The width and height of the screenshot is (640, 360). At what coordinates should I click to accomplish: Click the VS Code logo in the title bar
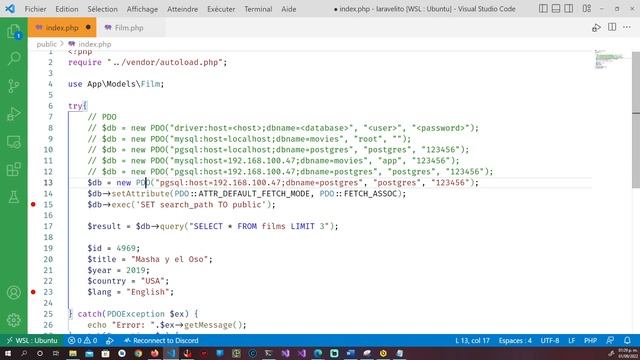coord(10,9)
